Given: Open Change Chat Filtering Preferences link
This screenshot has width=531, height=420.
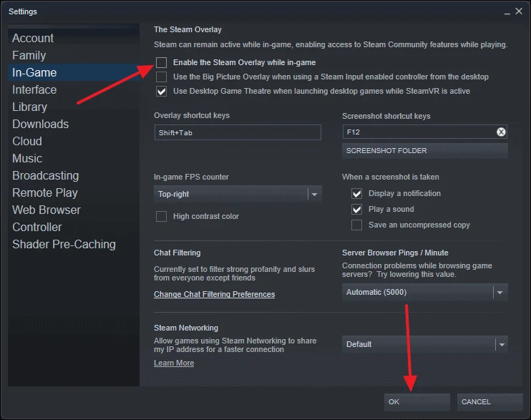Looking at the screenshot, I should coord(215,294).
